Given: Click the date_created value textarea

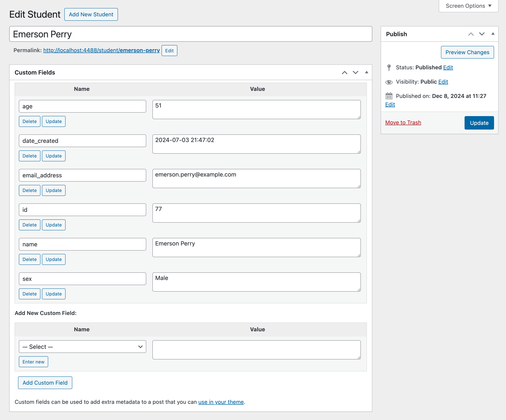Looking at the screenshot, I should (x=256, y=144).
